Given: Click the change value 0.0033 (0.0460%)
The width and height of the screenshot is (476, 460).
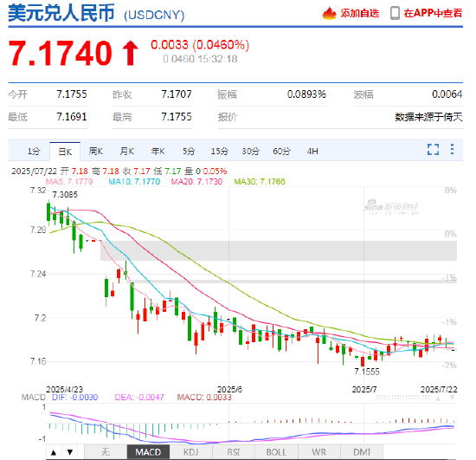Looking at the screenshot, I should click(200, 45).
